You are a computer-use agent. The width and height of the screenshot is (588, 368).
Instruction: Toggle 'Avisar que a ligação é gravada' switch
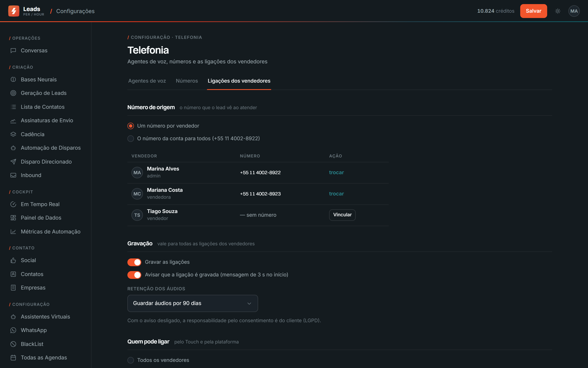(134, 275)
